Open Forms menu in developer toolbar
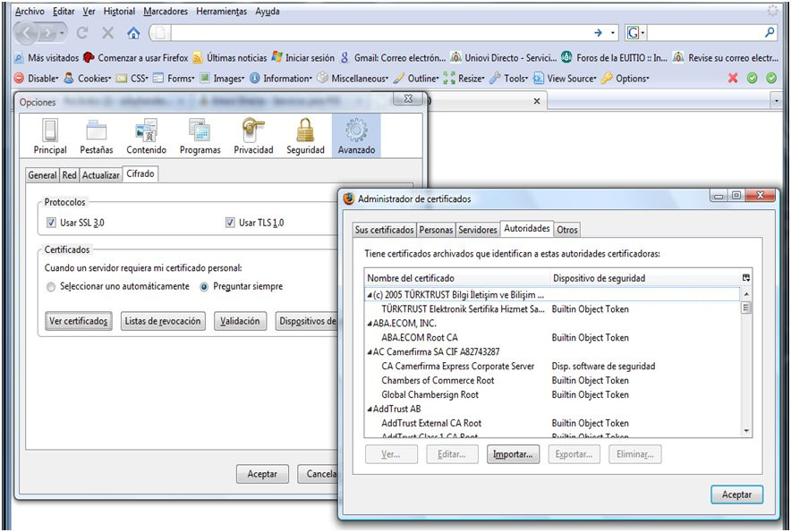The width and height of the screenshot is (791, 532). pyautogui.click(x=174, y=78)
